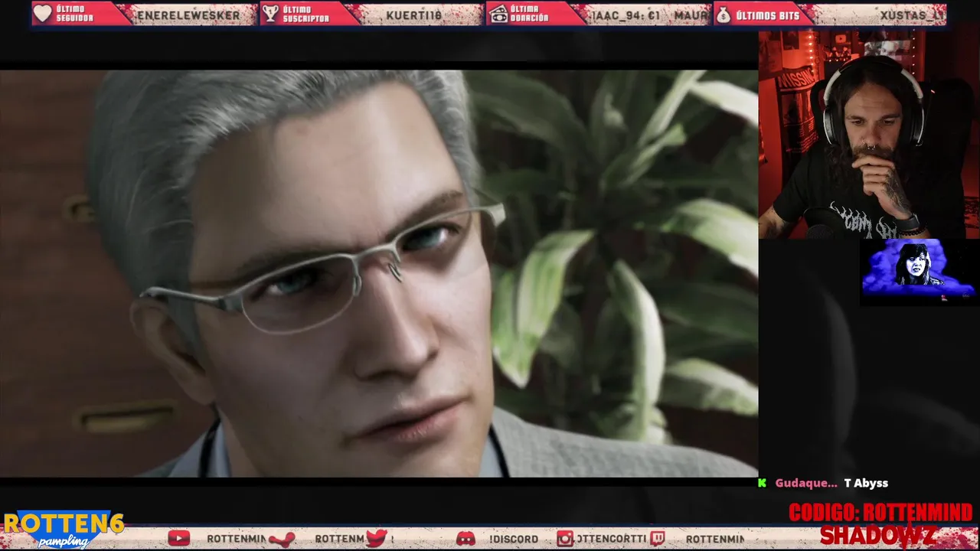Click the Twitch icon in the bottom bar
The width and height of the screenshot is (980, 551).
coord(657,539)
